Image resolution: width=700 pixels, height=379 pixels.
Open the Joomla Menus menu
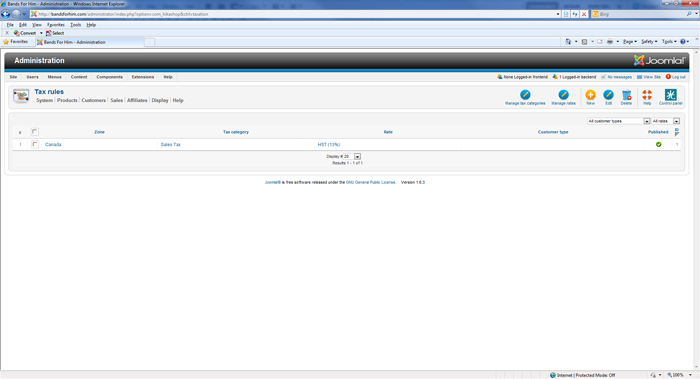click(54, 77)
